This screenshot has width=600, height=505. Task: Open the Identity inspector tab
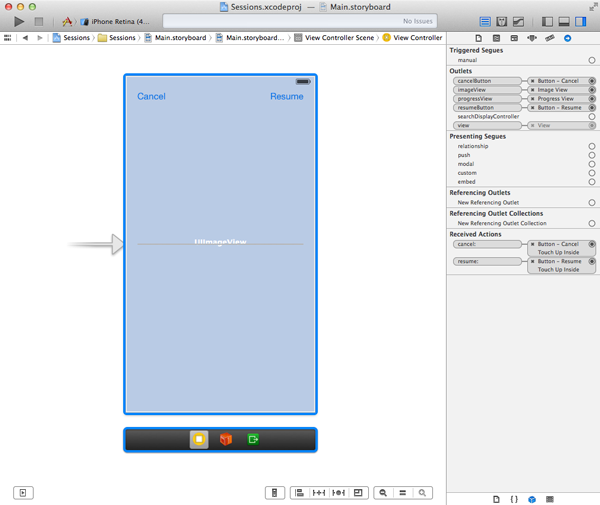coord(514,38)
